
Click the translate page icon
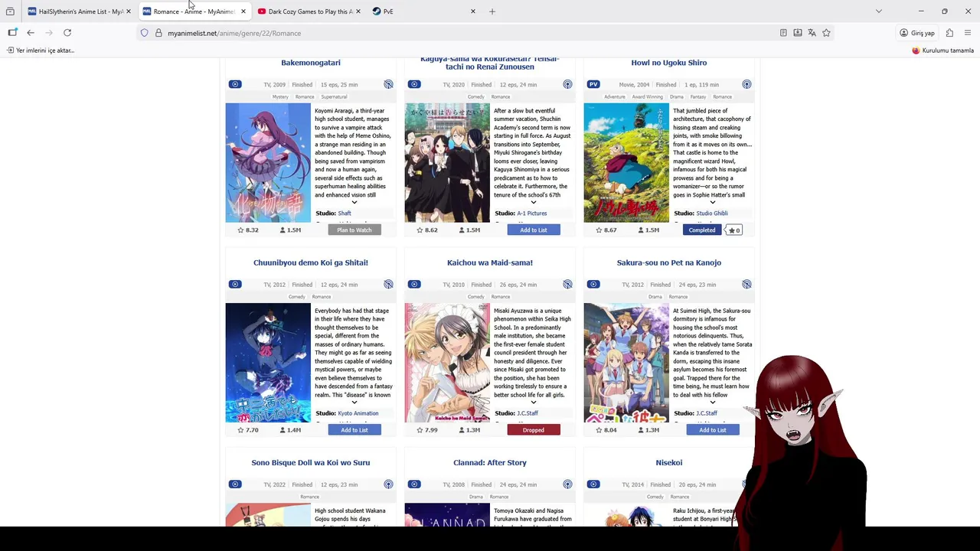[812, 33]
